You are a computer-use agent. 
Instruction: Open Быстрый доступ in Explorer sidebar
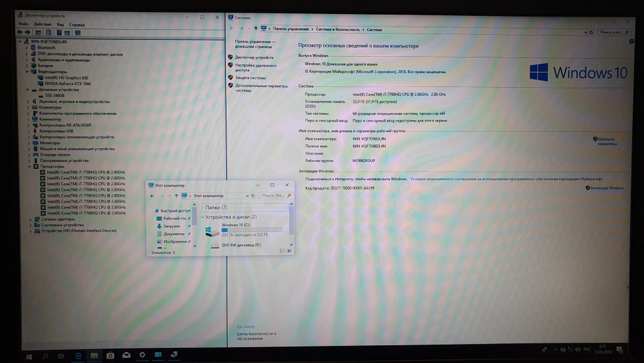tap(175, 210)
